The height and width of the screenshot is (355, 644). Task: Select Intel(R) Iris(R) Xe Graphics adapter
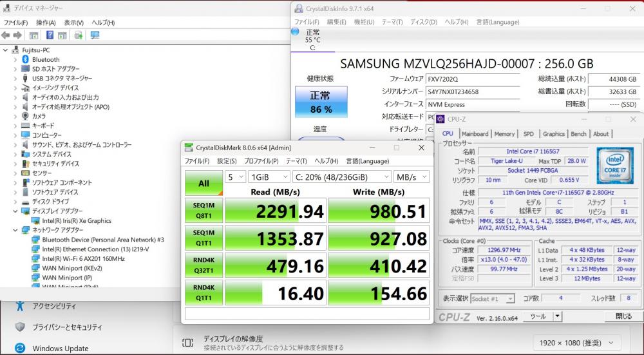pos(77,220)
